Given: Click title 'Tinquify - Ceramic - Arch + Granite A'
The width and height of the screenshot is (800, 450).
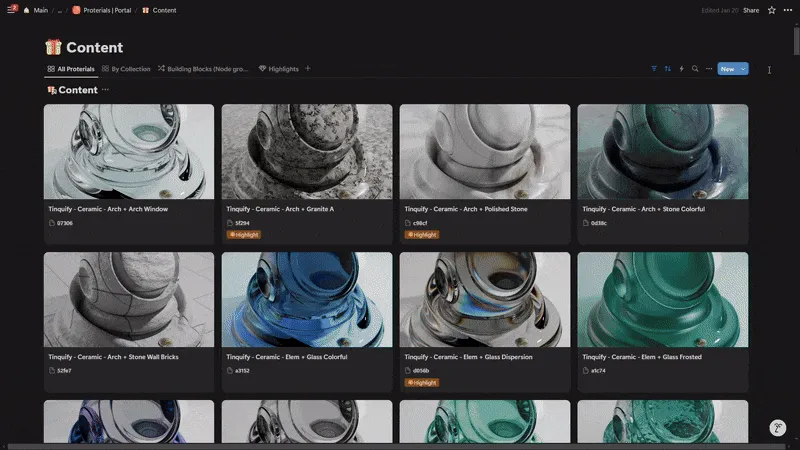Looking at the screenshot, I should pyautogui.click(x=280, y=209).
